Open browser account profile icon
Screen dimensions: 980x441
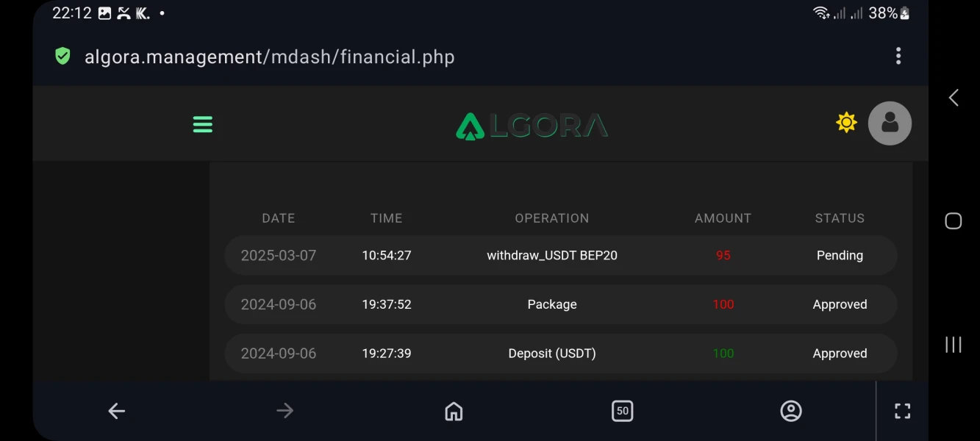790,411
